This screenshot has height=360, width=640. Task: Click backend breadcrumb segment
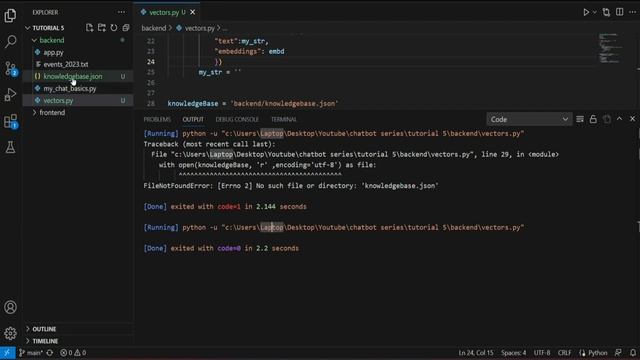[x=153, y=28]
